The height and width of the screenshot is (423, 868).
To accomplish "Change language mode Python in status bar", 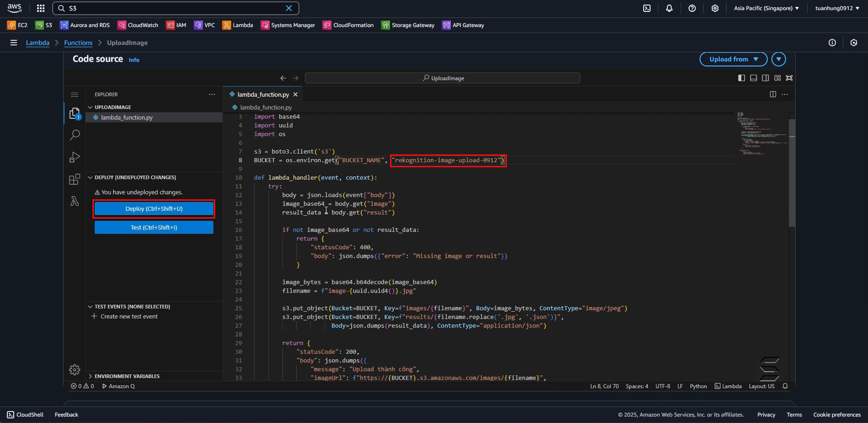I will click(x=698, y=386).
